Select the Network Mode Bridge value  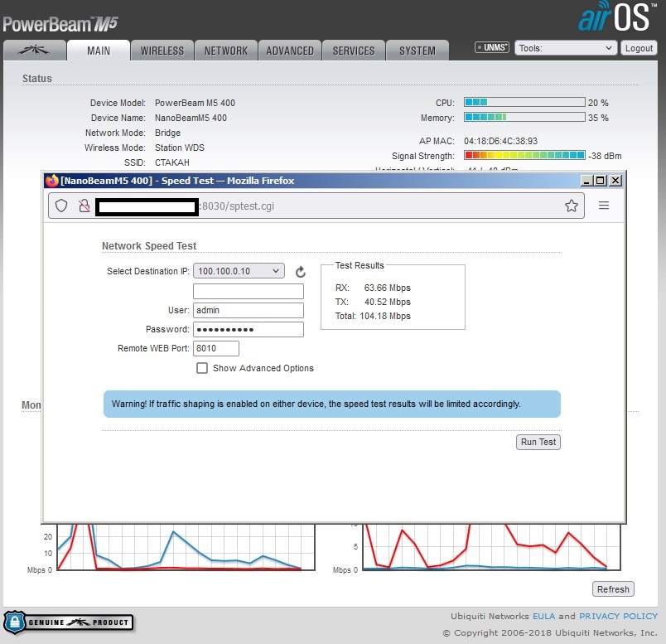168,133
